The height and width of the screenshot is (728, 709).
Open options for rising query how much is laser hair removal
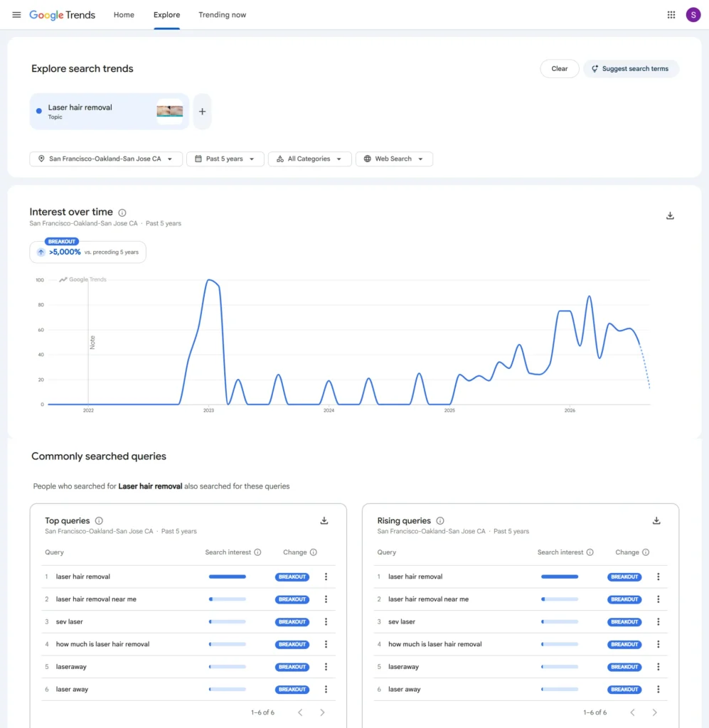659,644
